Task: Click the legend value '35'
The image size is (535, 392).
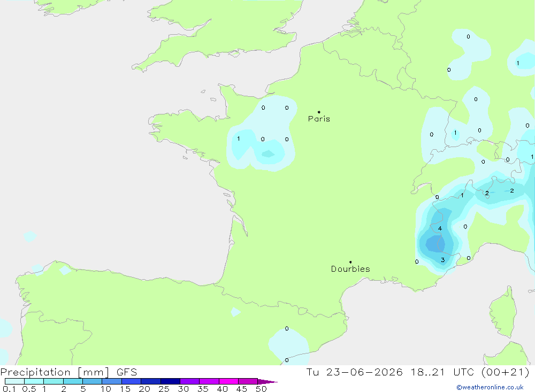Action: (x=203, y=389)
